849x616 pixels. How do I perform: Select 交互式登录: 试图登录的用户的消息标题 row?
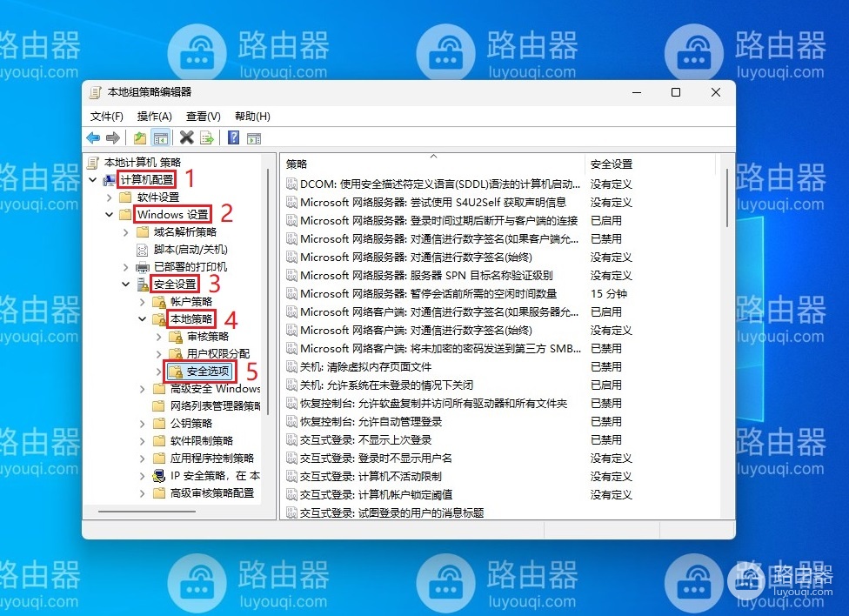pyautogui.click(x=391, y=512)
